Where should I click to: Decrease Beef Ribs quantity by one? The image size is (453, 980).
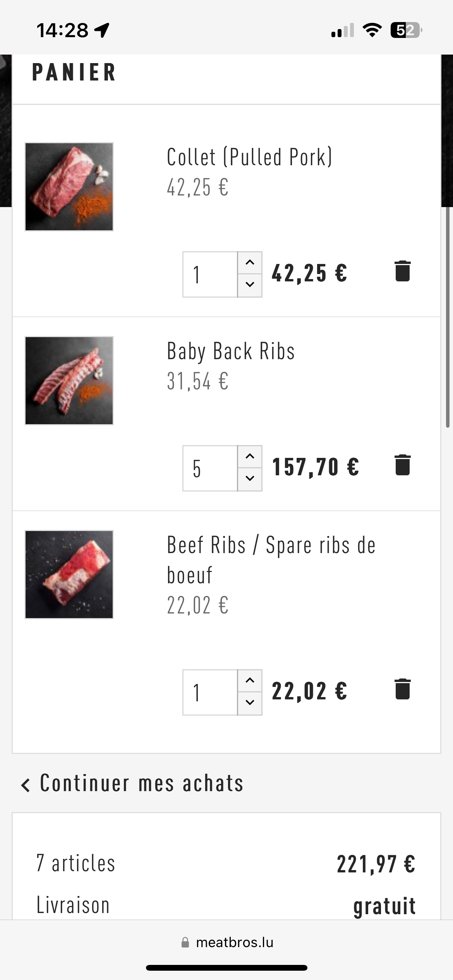click(x=250, y=703)
